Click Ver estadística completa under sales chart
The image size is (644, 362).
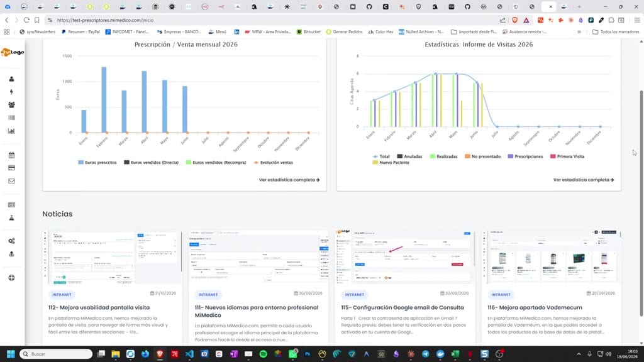tap(289, 180)
